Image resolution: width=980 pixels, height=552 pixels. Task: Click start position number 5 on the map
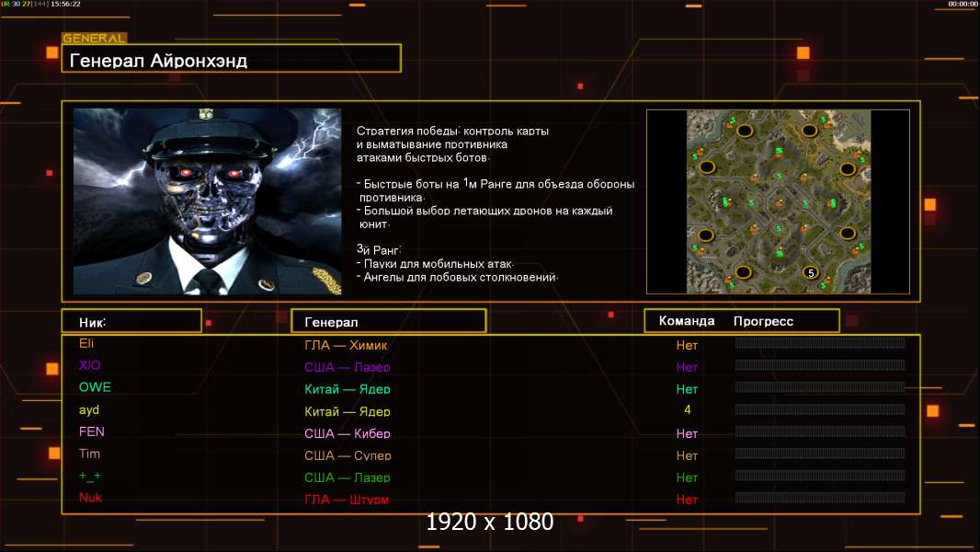click(x=810, y=272)
